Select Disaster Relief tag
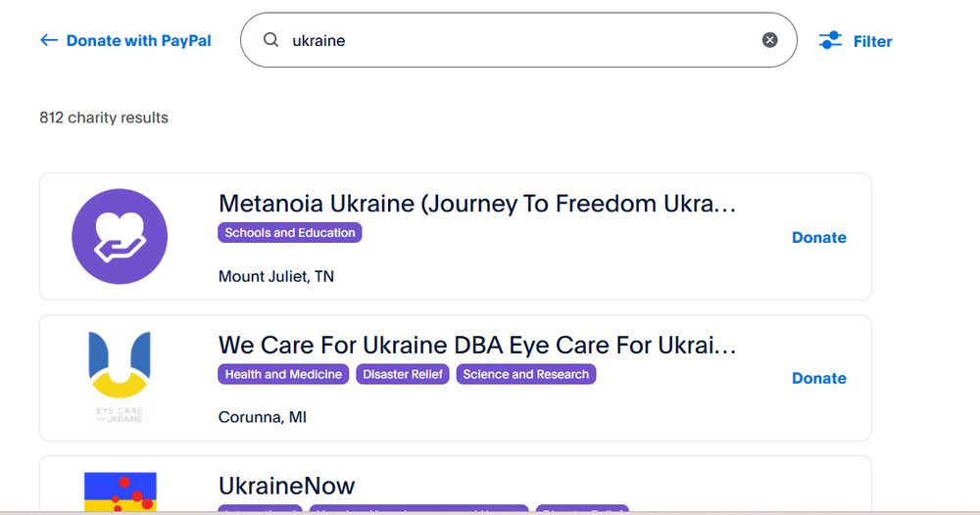Viewport: 980px width, 515px height. (x=403, y=374)
